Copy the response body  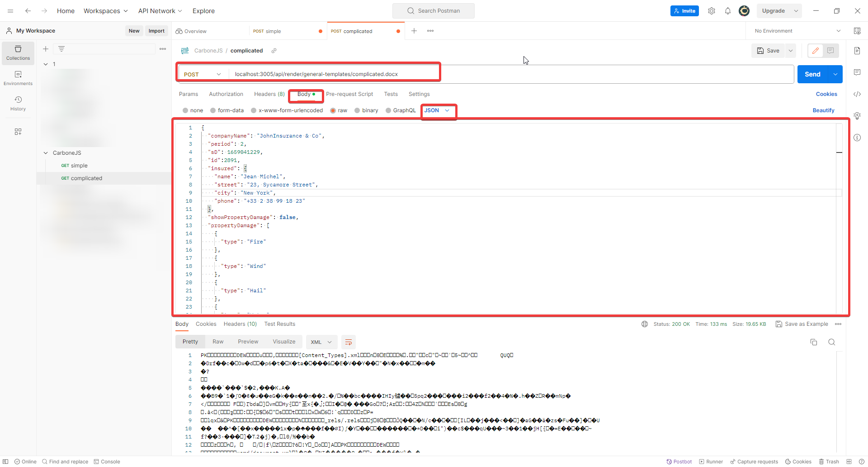pos(814,342)
